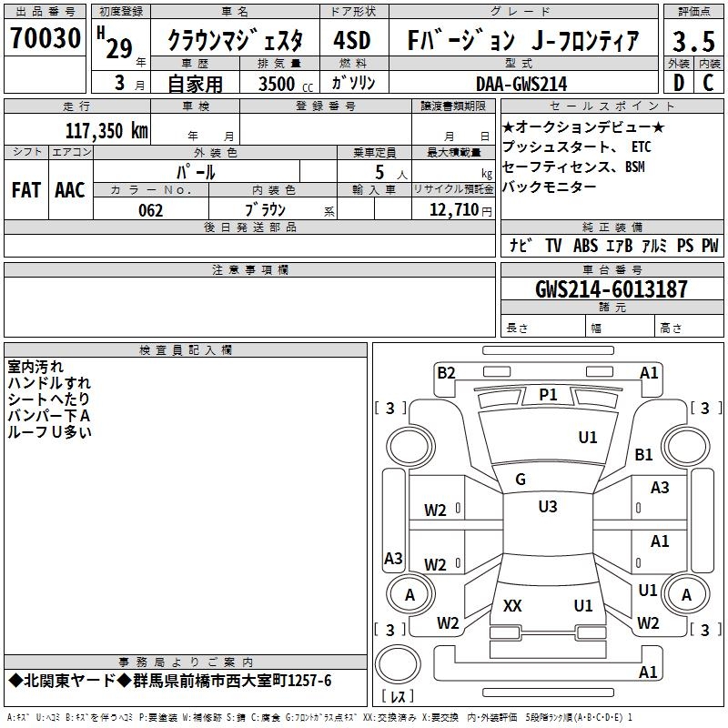Image resolution: width=728 pixels, height=728 pixels.
Task: Click the recycle deposit 12,710円
Action: point(460,210)
